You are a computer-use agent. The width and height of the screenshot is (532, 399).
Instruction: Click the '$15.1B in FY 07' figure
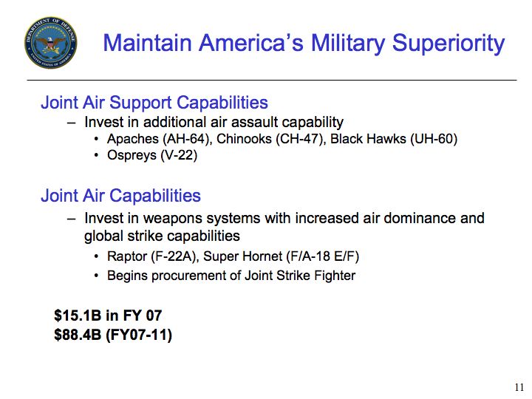[108, 316]
